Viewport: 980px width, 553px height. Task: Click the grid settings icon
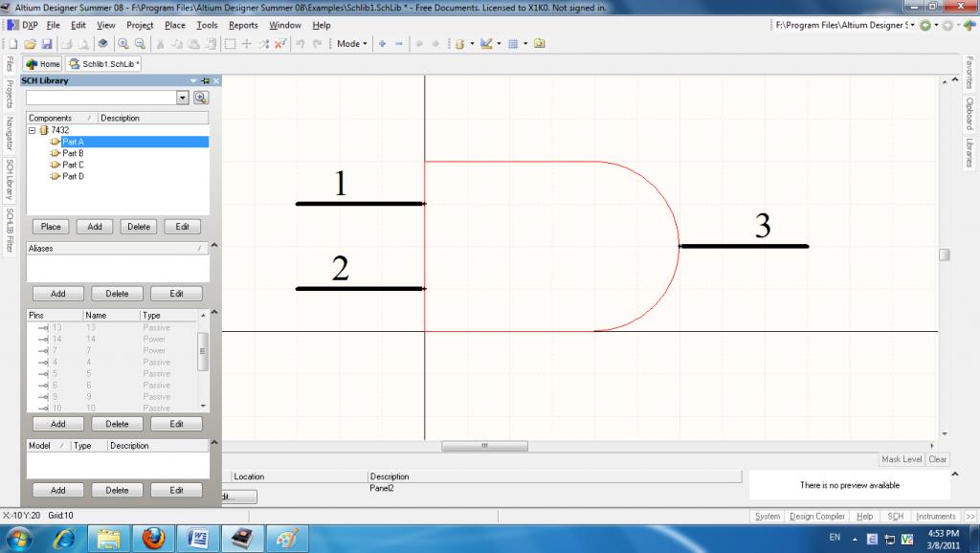coord(513,44)
